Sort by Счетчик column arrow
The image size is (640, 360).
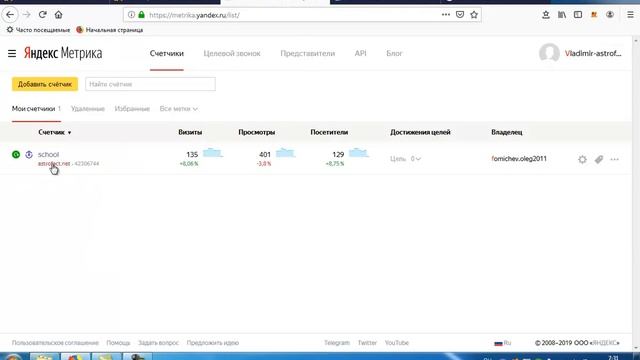coord(69,133)
